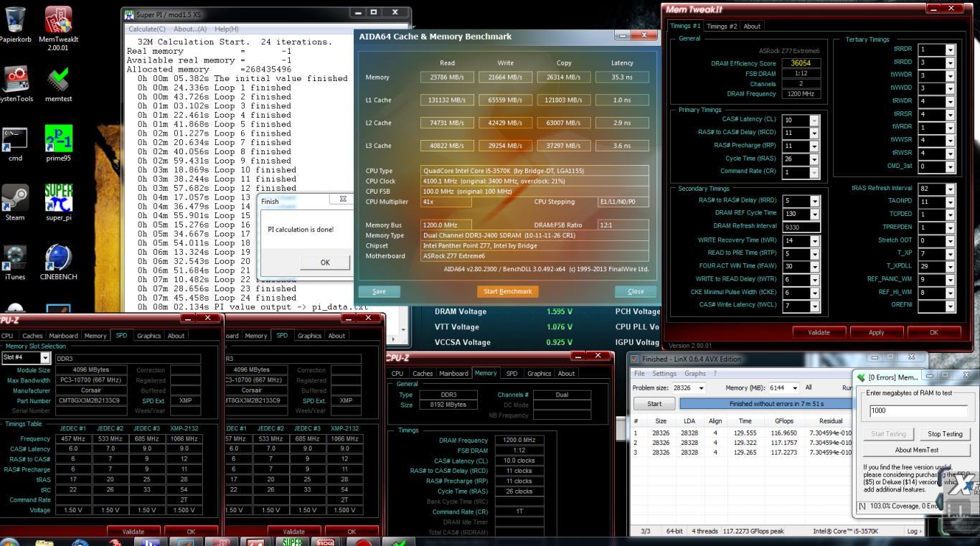
Task: Open the Help(H) menu in Super PI
Action: pos(227,29)
